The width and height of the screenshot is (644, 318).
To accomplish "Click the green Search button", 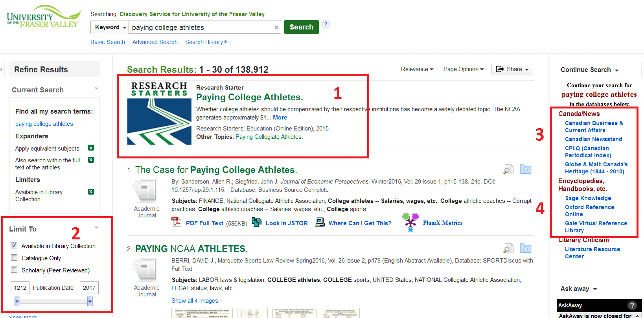I will [302, 27].
